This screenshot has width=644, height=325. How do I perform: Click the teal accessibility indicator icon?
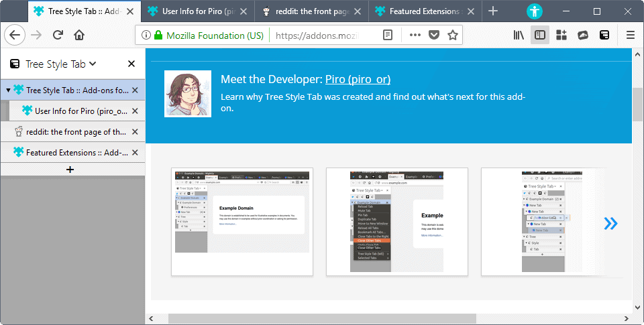pos(535,11)
